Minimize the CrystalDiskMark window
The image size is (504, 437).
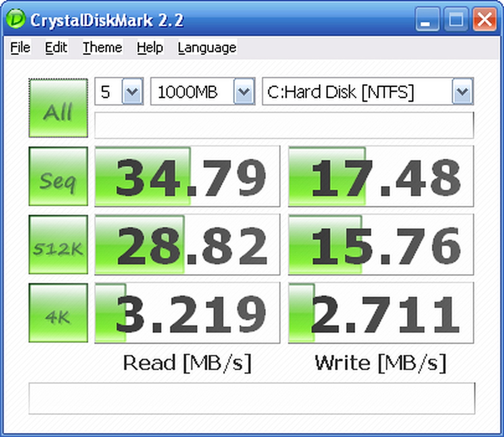click(x=427, y=20)
